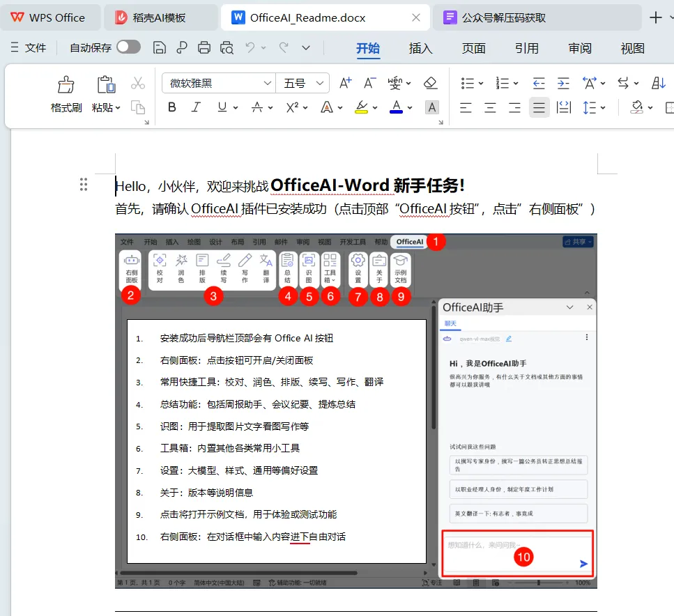
Task: Open the line spacing dropdown arrow
Action: pos(603,107)
